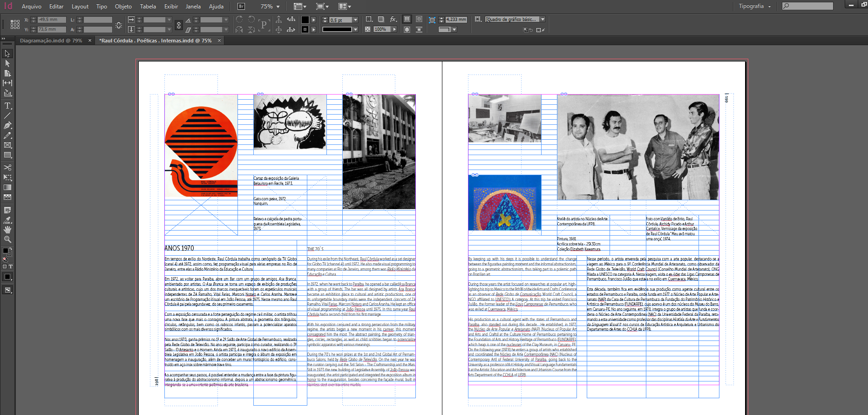Image resolution: width=868 pixels, height=415 pixels.
Task: Open the Quadro de gráfico básico style dropdown
Action: point(542,20)
